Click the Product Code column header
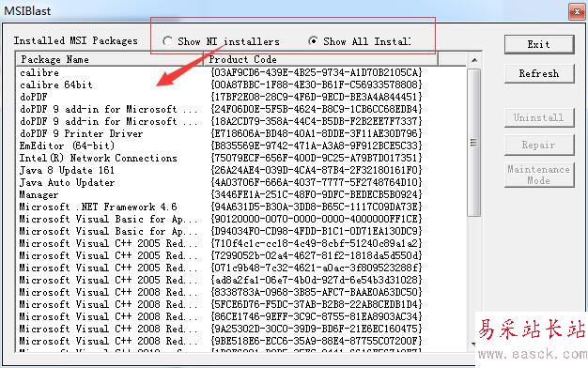588x368 pixels. coord(320,59)
